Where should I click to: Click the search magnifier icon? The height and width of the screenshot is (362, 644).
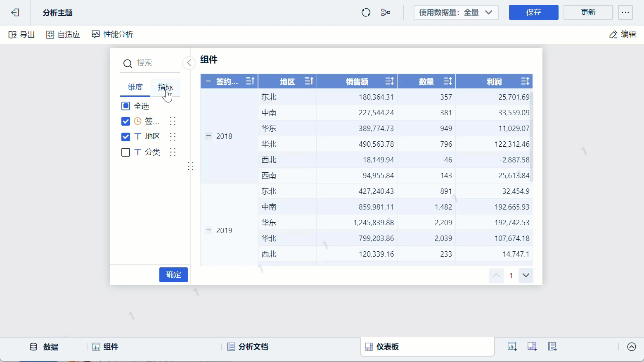(128, 63)
